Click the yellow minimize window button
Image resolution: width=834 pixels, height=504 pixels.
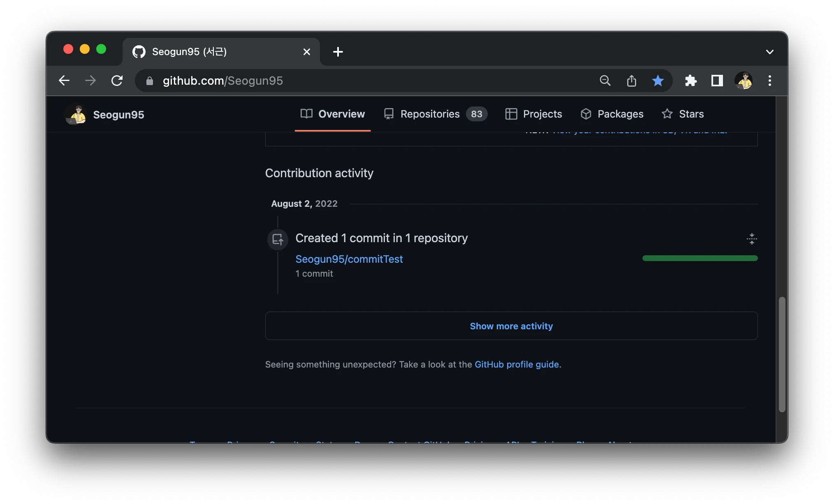tap(85, 49)
